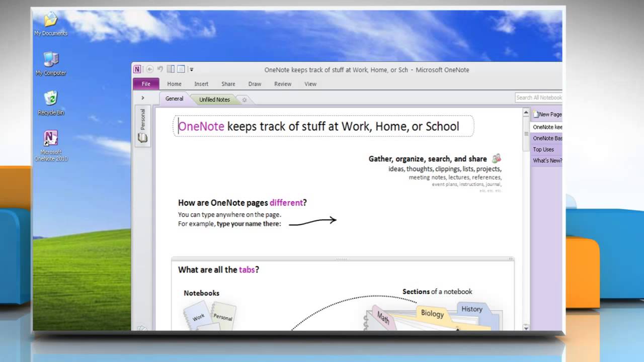Click the Dock to Desktop icon
The height and width of the screenshot is (362, 644).
tap(171, 69)
